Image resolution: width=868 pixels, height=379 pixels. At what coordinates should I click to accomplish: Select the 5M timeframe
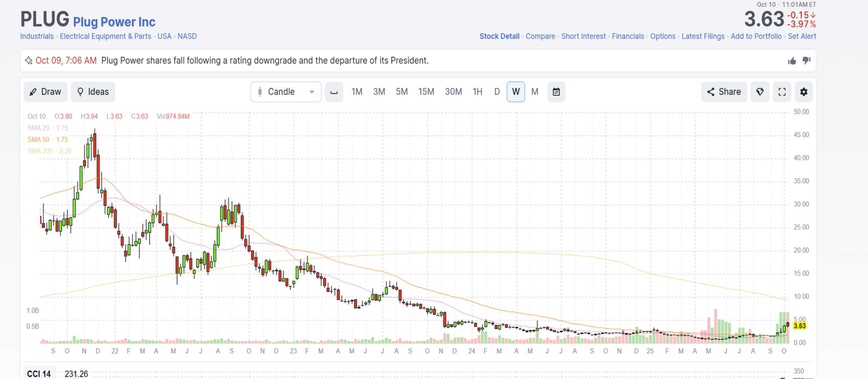(402, 92)
